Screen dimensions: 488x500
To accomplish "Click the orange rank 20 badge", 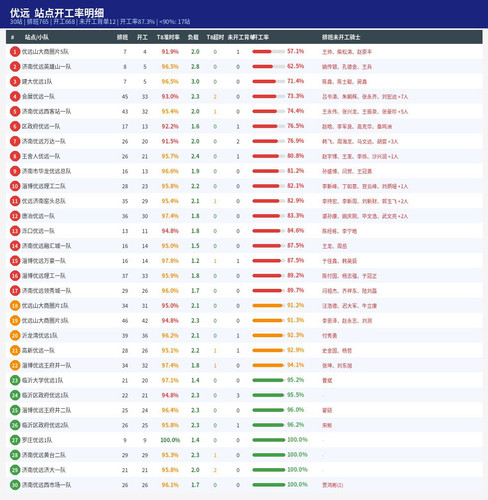I will point(15,336).
